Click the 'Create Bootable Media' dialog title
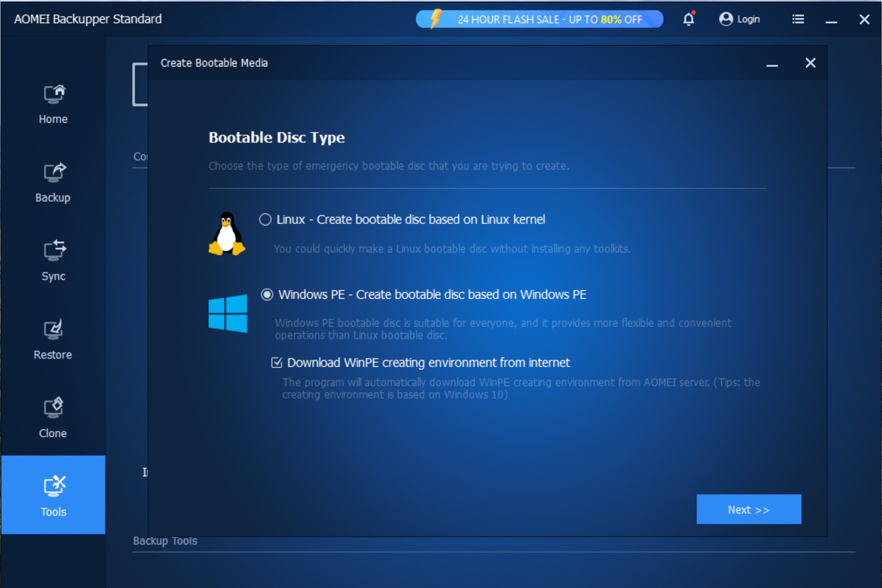The height and width of the screenshot is (588, 882). pos(214,63)
